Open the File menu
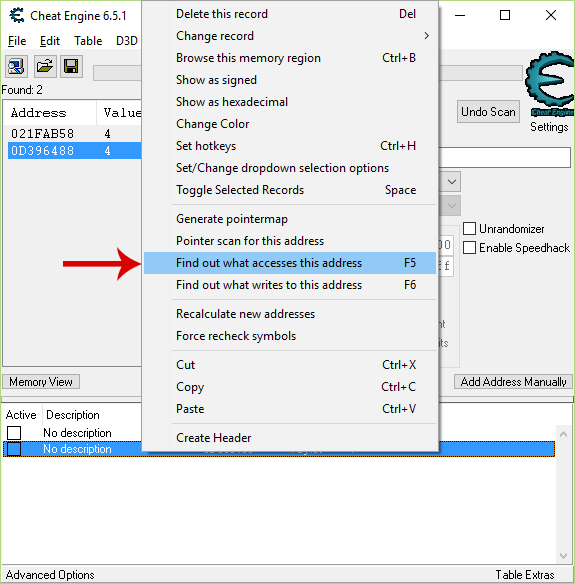Screen dimensions: 575x584 coord(17,41)
